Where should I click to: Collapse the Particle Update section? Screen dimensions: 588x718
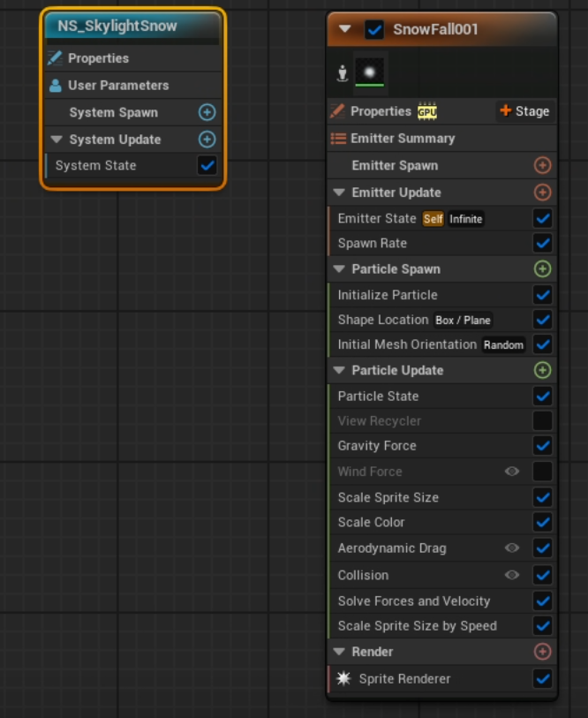pos(339,370)
